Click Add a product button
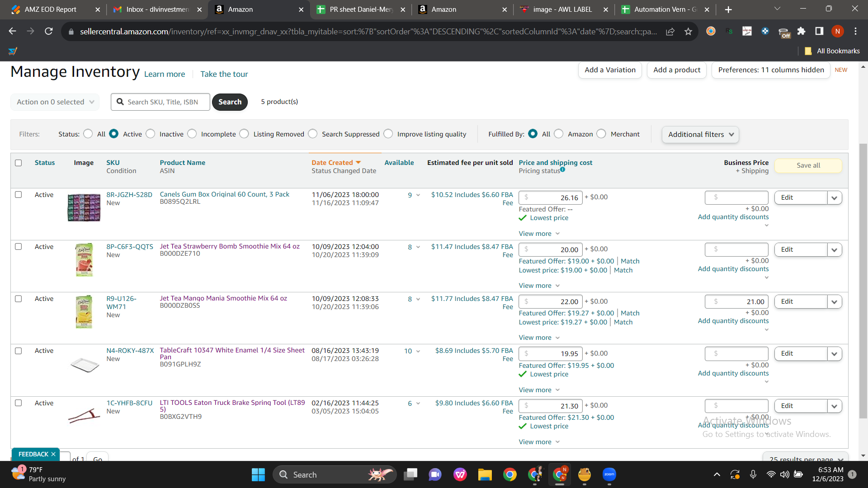868x488 pixels. [x=677, y=70]
